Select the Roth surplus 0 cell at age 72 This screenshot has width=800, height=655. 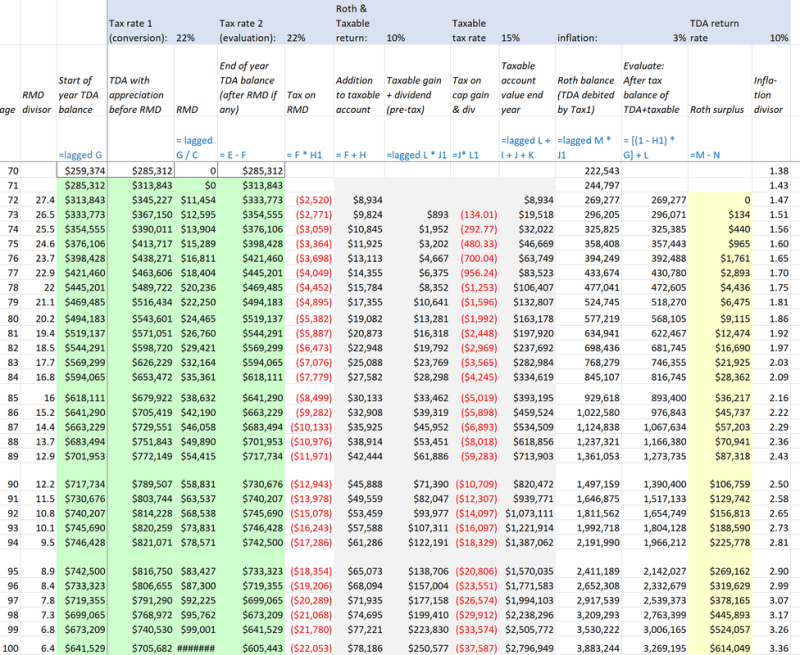coord(720,200)
